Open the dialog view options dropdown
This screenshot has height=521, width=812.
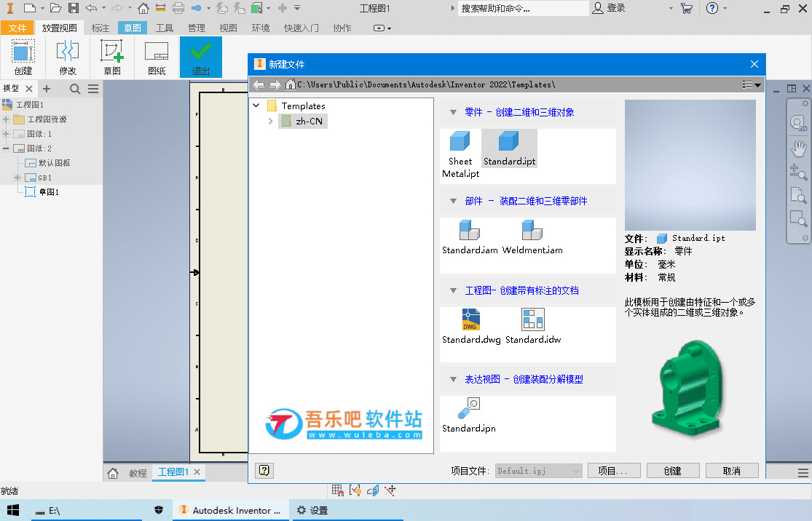point(752,84)
